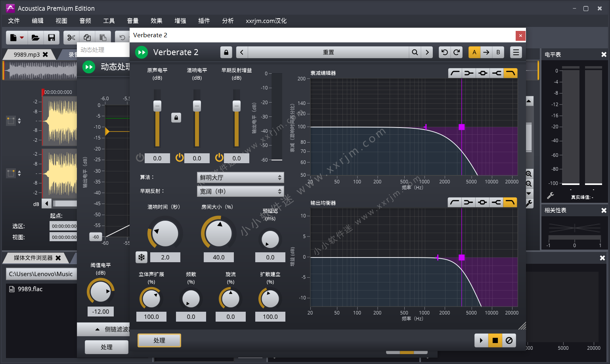
Task: Toggle the lock linking the level sliders
Action: [x=176, y=118]
